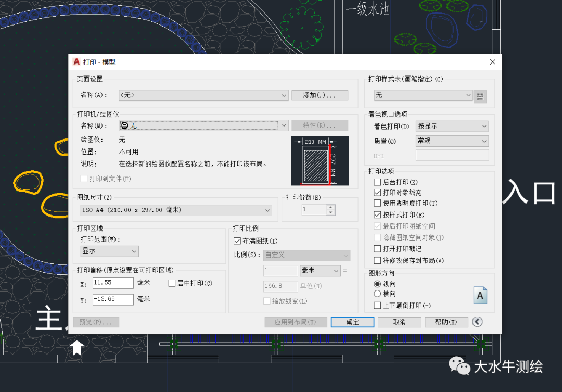The height and width of the screenshot is (392, 562).
Task: Click the X offset input field
Action: (x=113, y=283)
